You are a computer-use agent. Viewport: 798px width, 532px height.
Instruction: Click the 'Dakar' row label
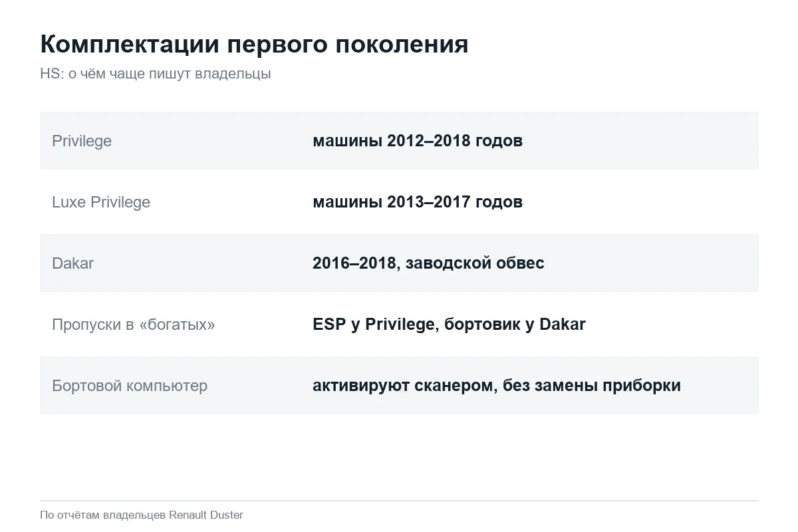tap(72, 263)
